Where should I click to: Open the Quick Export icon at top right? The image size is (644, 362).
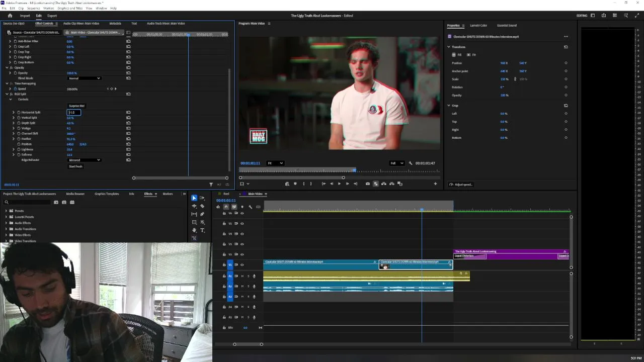click(604, 16)
